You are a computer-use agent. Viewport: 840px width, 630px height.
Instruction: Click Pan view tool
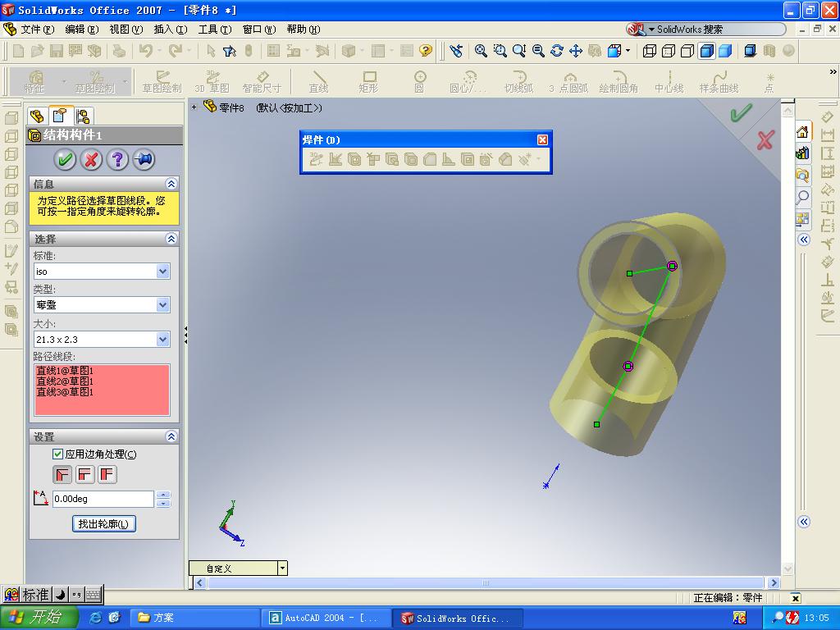coord(576,51)
